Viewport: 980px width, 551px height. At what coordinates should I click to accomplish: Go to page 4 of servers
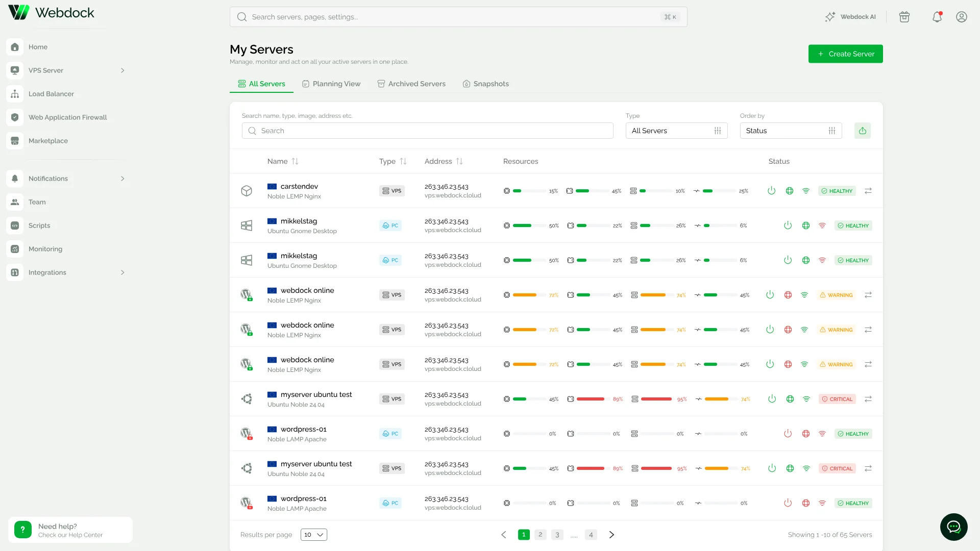(x=591, y=535)
